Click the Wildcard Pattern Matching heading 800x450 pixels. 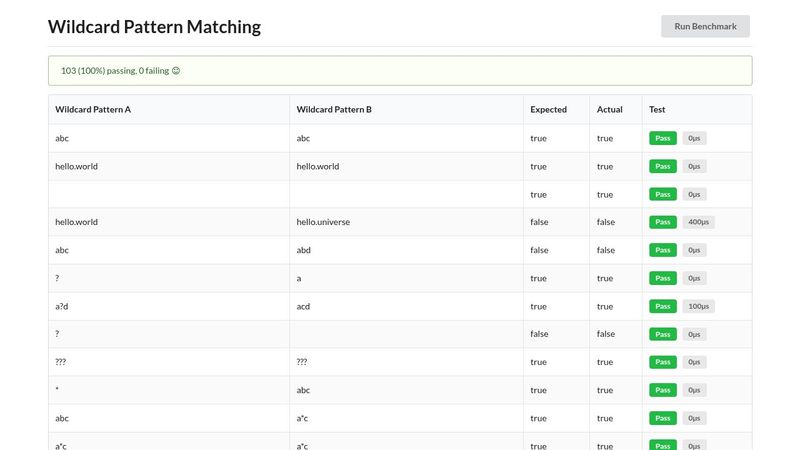click(x=154, y=27)
